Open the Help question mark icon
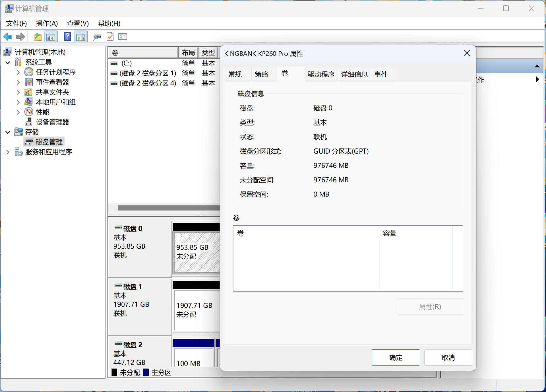 pyautogui.click(x=67, y=36)
